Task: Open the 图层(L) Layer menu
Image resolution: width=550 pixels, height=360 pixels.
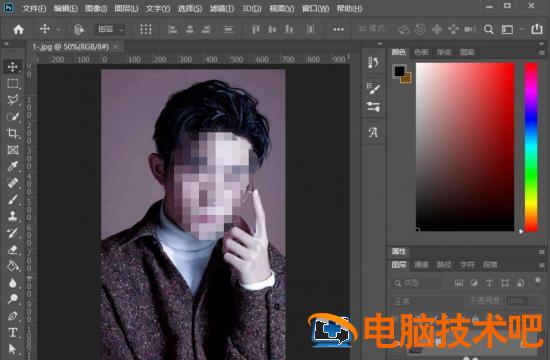Action: point(126,8)
